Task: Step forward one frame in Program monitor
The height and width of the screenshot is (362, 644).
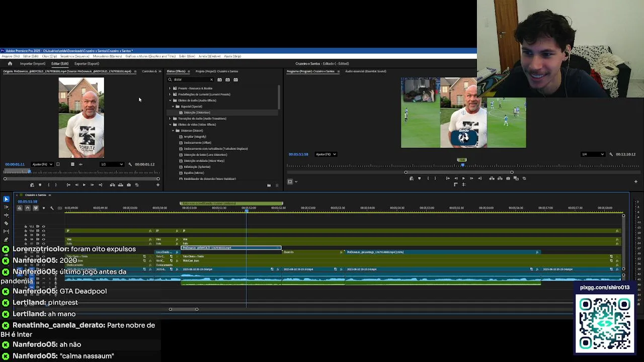Action: pyautogui.click(x=471, y=178)
